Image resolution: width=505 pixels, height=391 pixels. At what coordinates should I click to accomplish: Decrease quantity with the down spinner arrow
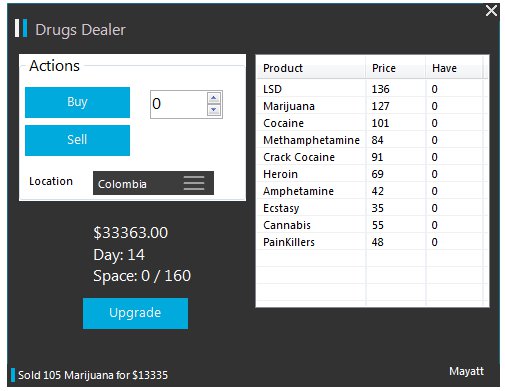(x=214, y=110)
